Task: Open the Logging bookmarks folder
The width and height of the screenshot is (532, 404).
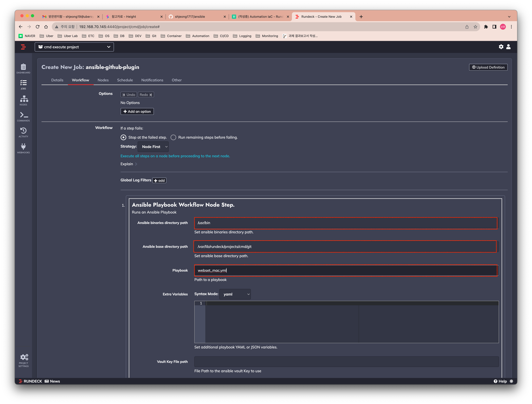Action: (242, 36)
